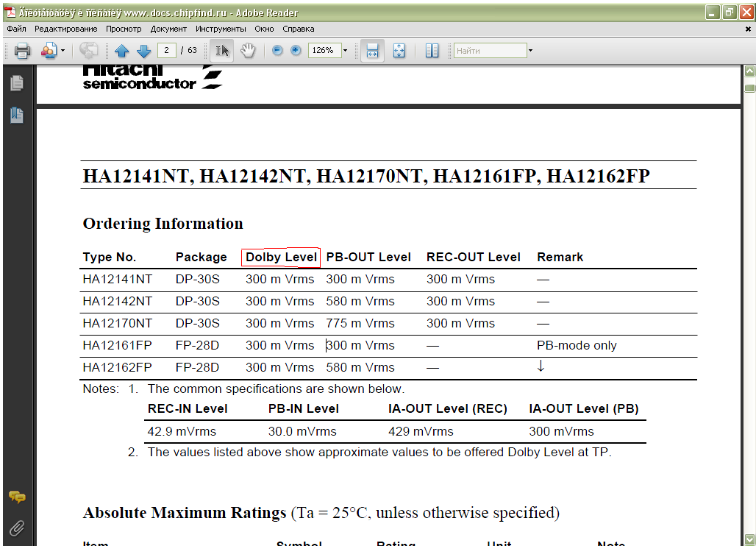756x546 pixels.
Task: Open the Инструменты menu
Action: coord(221,29)
